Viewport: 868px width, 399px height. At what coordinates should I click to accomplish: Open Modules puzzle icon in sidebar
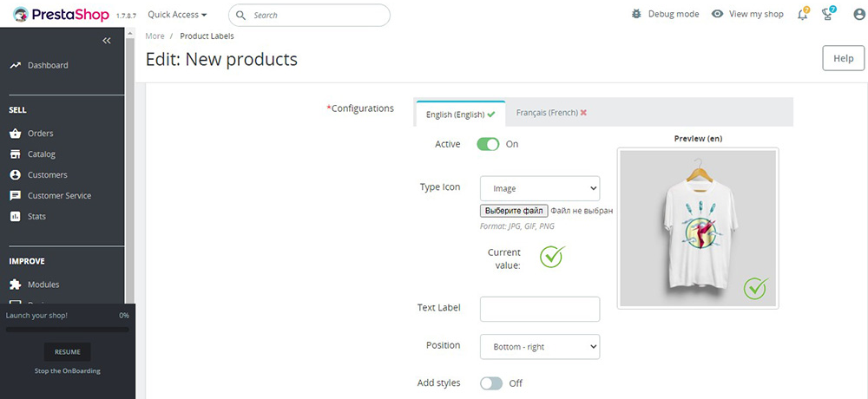[x=16, y=285]
